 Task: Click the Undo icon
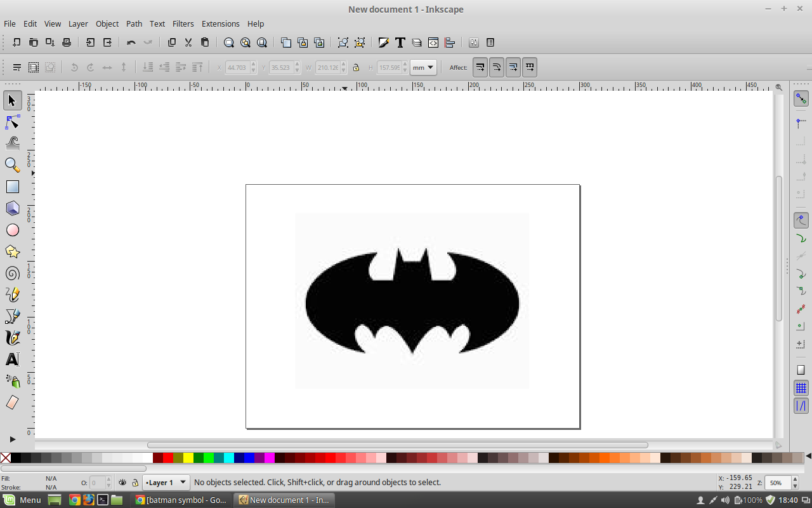(131, 43)
